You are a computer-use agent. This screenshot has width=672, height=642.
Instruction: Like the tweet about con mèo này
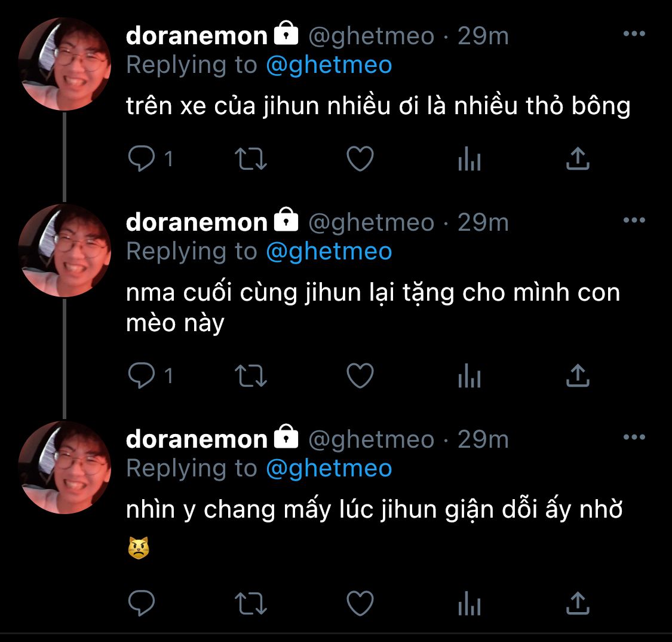(x=360, y=375)
